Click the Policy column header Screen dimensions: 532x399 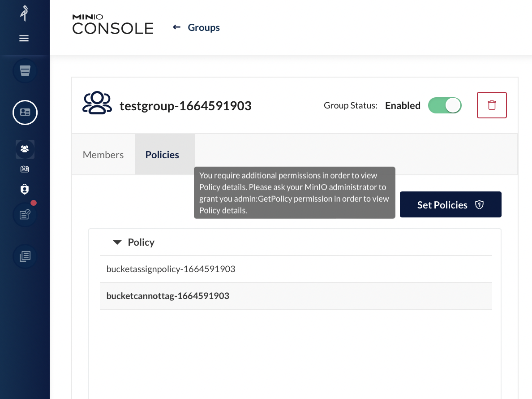tap(141, 242)
